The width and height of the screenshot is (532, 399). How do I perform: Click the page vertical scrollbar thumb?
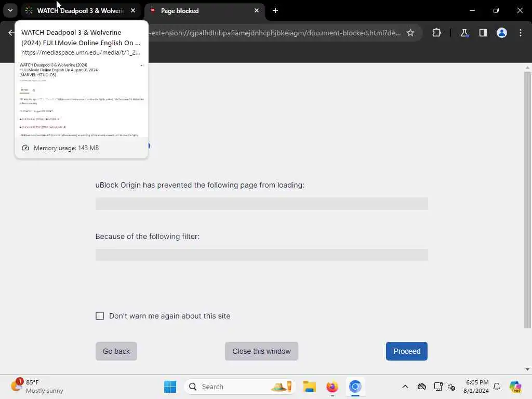point(527,199)
